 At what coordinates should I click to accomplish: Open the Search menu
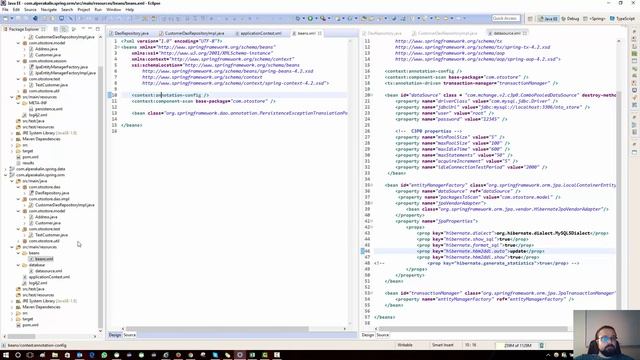coord(67,9)
